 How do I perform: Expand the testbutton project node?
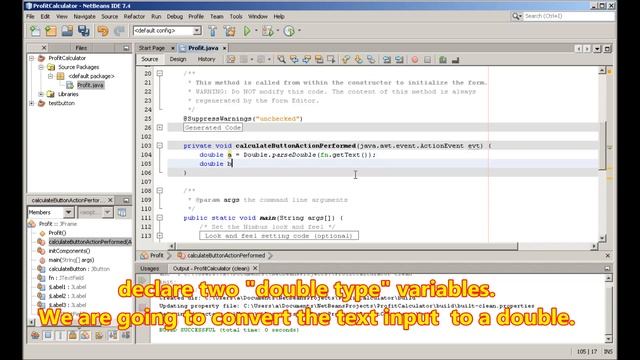[x=31, y=103]
